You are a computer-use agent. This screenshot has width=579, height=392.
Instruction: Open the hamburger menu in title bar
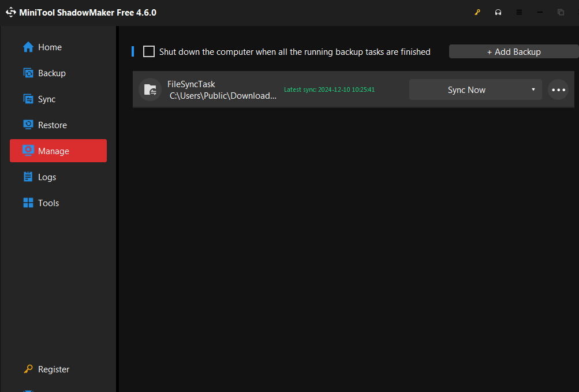point(519,12)
